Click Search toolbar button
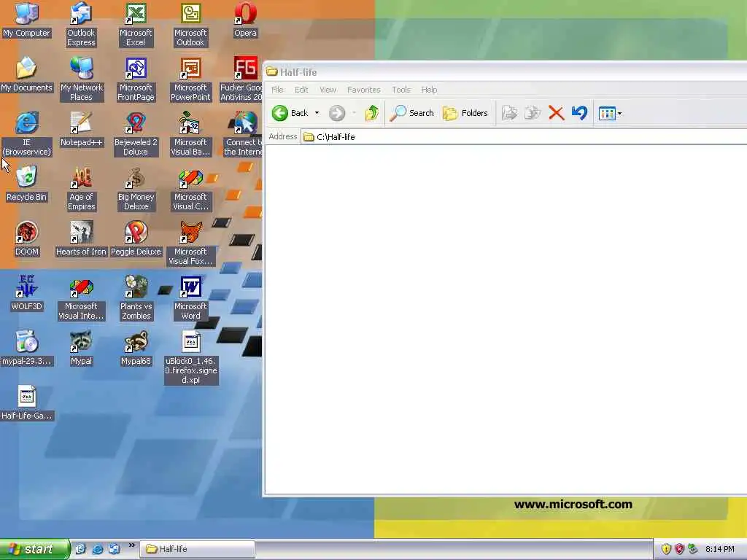 pyautogui.click(x=412, y=113)
